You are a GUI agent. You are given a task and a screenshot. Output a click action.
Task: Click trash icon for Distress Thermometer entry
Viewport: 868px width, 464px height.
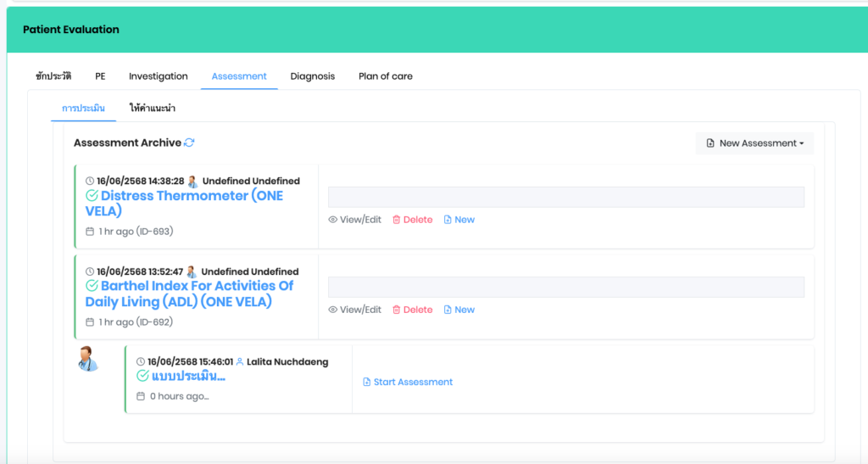coord(396,220)
